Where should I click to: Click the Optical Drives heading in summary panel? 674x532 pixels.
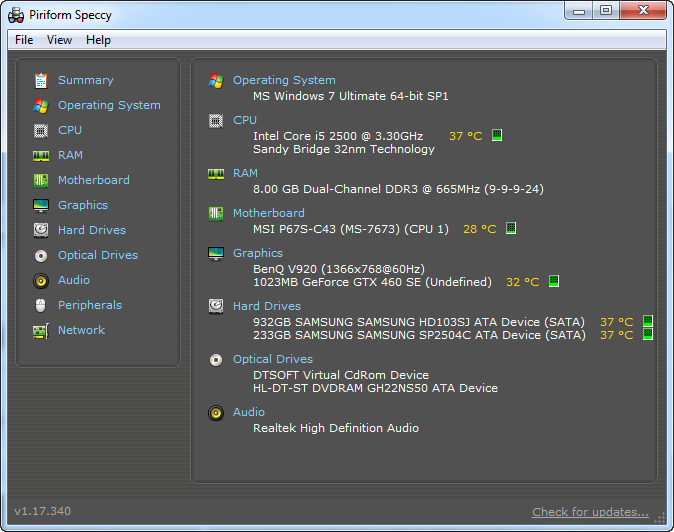273,359
